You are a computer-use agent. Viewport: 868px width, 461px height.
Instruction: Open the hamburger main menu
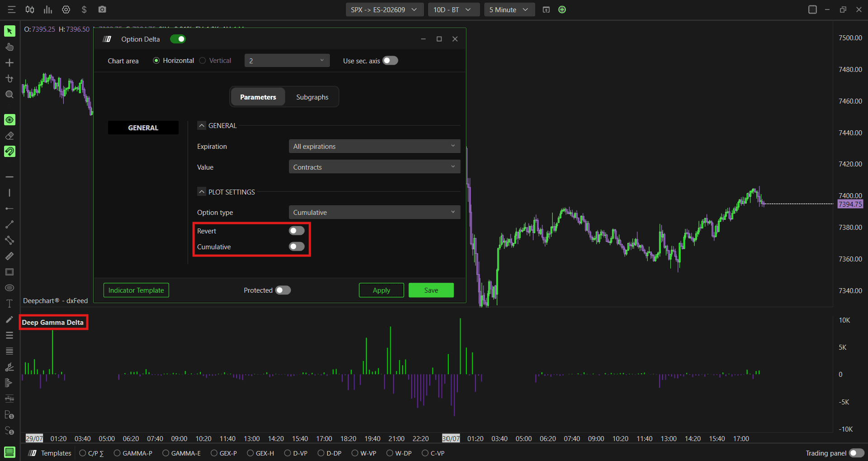(12, 10)
